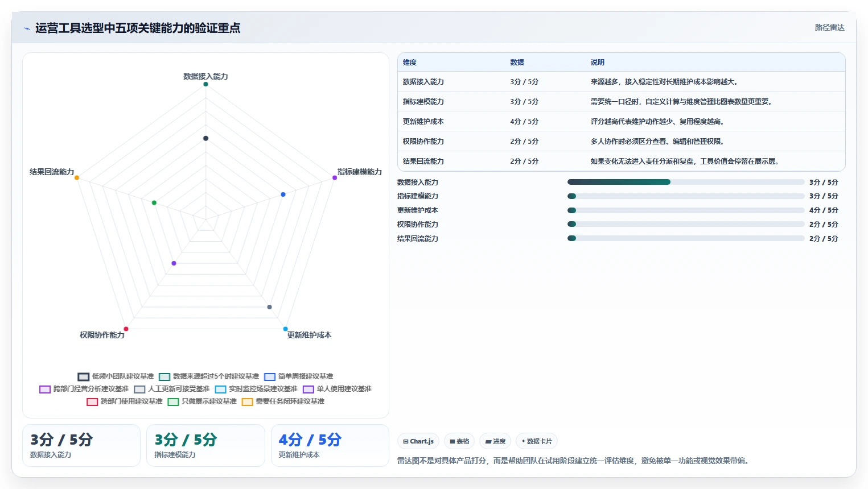Click the orange 需要任务闭环建议基准 legend swatch
Viewport: 868px width, 489px height.
(x=247, y=401)
